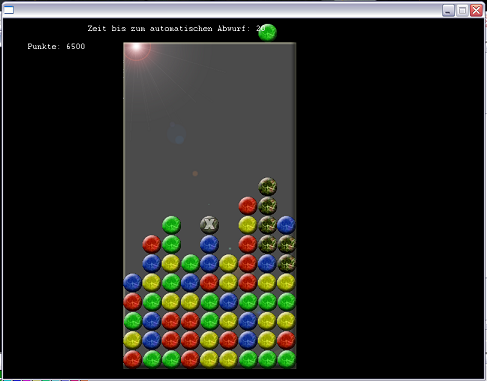Viewport: 487px width, 382px height.
Task: Click the window system menu icon
Action: tap(9, 10)
